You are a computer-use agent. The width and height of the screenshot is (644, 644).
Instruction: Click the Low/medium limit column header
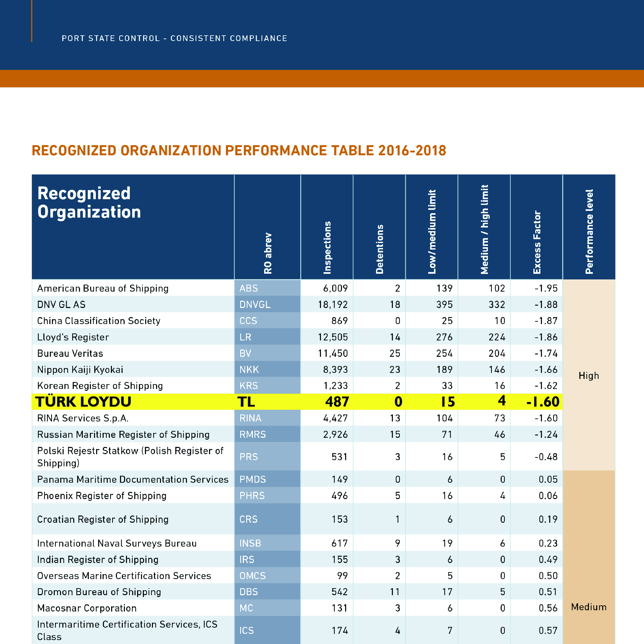click(x=432, y=232)
